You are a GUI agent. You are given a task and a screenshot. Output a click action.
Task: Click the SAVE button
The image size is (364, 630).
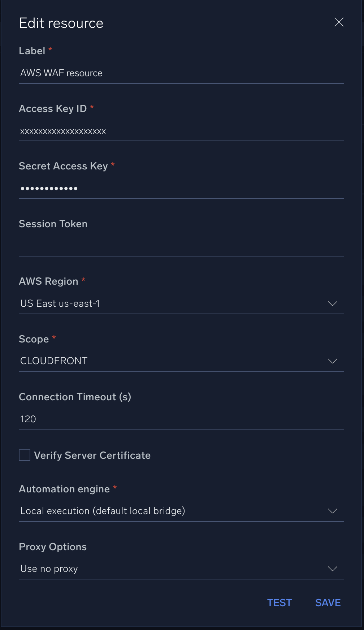pyautogui.click(x=328, y=603)
